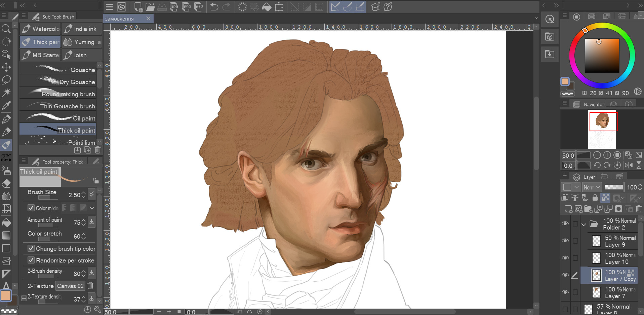Select the MB Starter sub tool group
This screenshot has width=644, height=315.
40,55
